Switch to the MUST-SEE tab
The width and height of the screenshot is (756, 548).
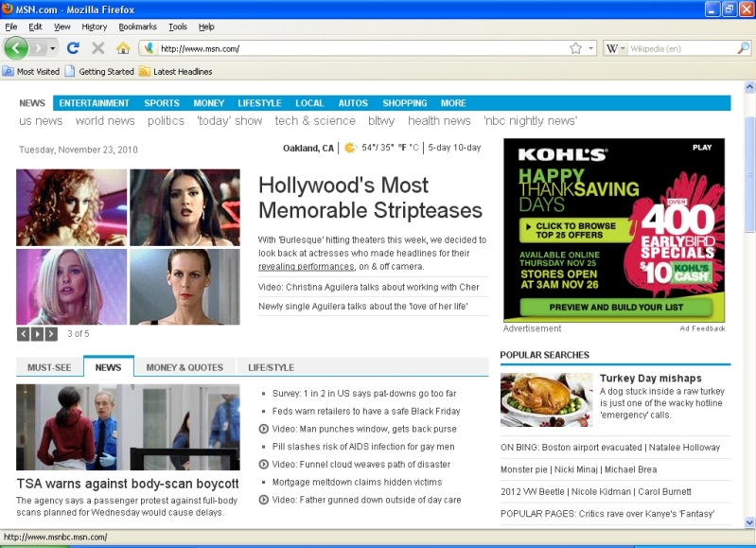[49, 367]
